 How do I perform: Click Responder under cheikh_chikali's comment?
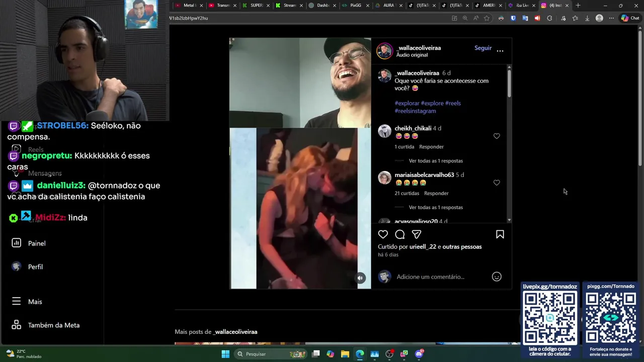(431, 147)
